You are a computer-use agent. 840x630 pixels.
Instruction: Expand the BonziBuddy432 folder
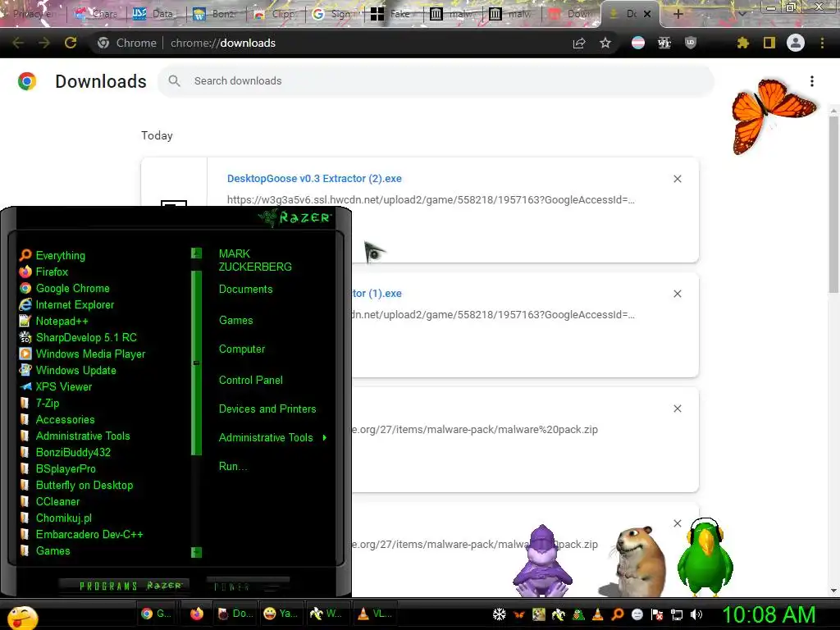coord(66,452)
